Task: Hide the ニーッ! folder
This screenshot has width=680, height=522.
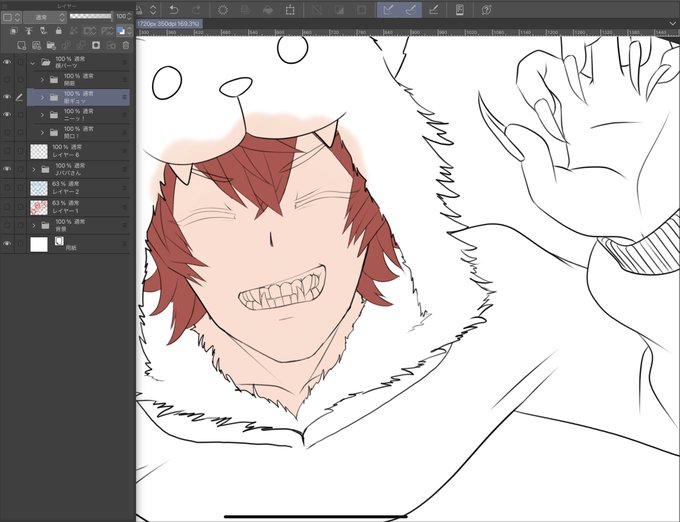Action: click(x=7, y=114)
